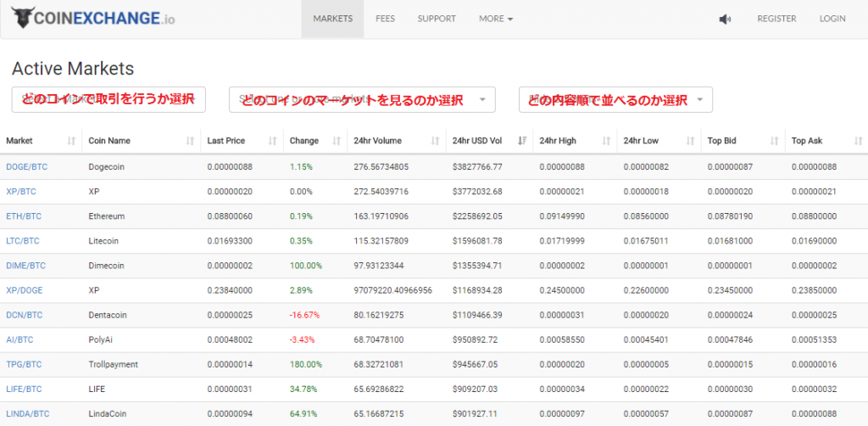Mute site sounds with the speaker icon
This screenshot has width=868, height=426.
[x=725, y=19]
